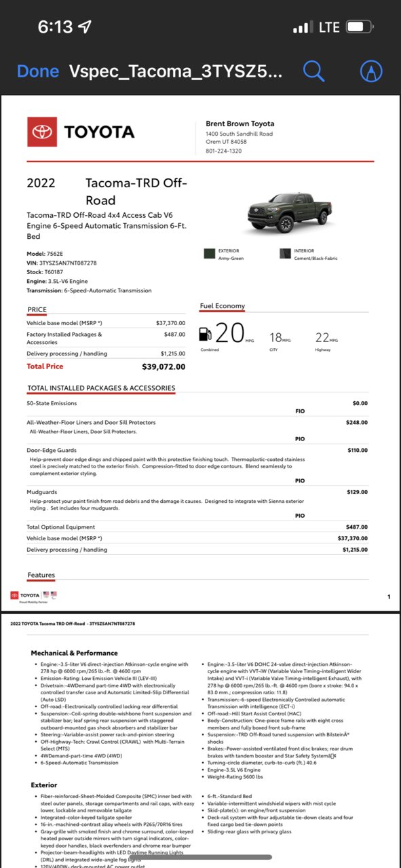This screenshot has height=868, width=401.
Task: Tap the VIN 3TYSZ5AN7NT087278 line
Action: (x=62, y=263)
